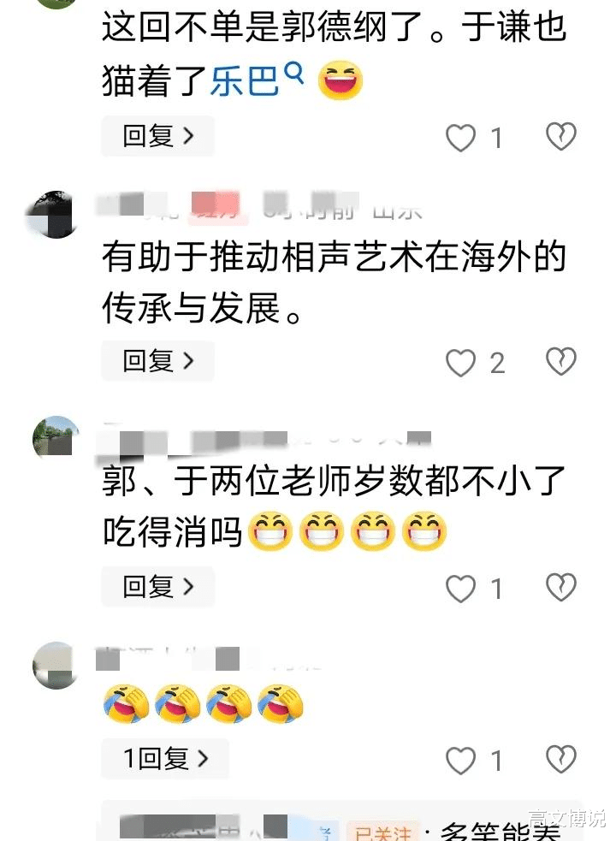Open the avatar of the 两位老师岁数 commenter
This screenshot has height=841, width=616.
[x=55, y=439]
